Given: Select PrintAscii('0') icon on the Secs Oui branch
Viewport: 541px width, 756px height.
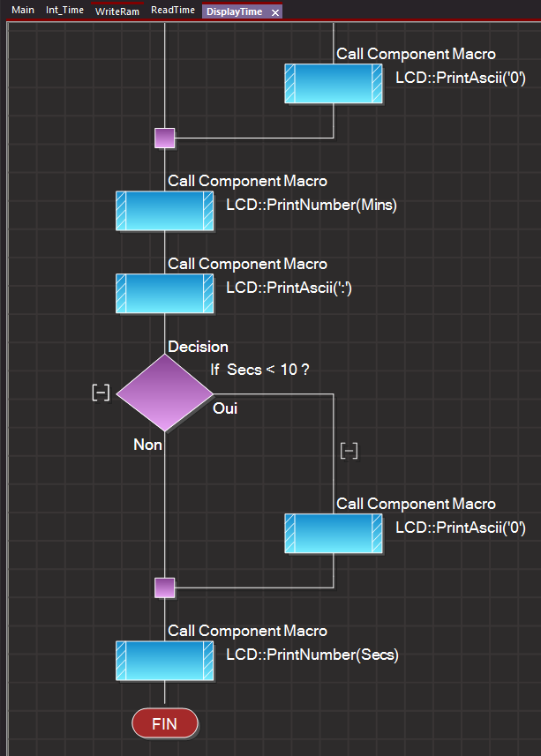Looking at the screenshot, I should point(334,534).
